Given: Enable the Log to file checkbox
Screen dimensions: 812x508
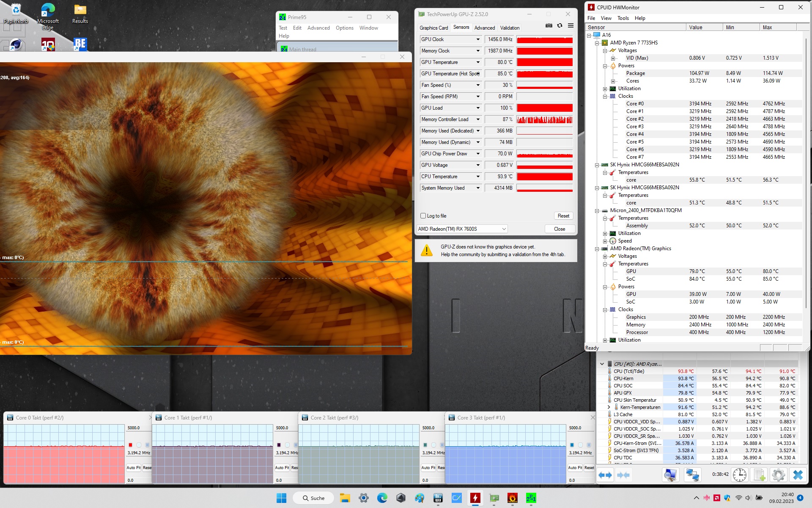Looking at the screenshot, I should click(423, 216).
